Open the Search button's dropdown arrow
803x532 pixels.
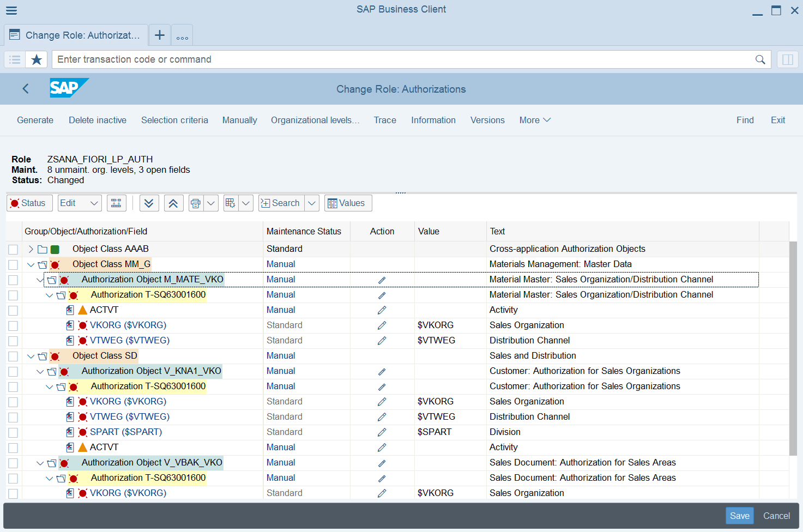coord(312,203)
